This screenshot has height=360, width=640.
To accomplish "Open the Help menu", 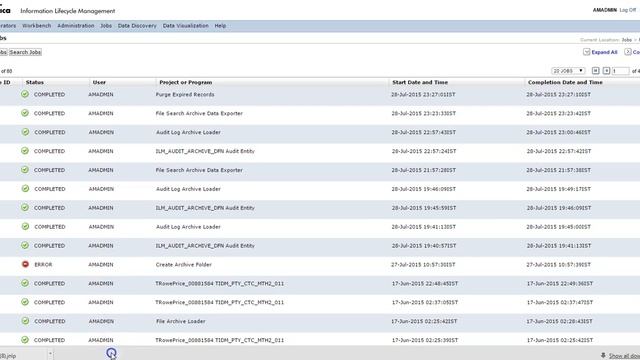I will (220, 26).
